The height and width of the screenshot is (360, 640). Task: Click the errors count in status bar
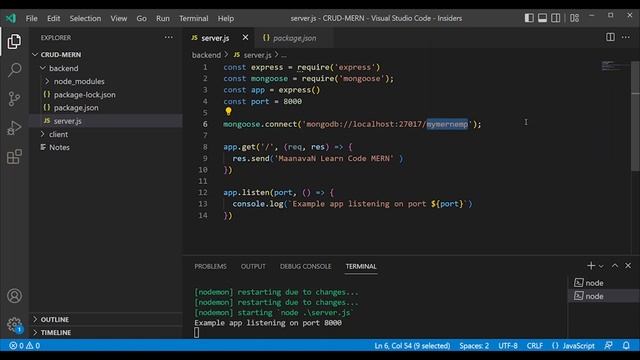click(x=17, y=346)
